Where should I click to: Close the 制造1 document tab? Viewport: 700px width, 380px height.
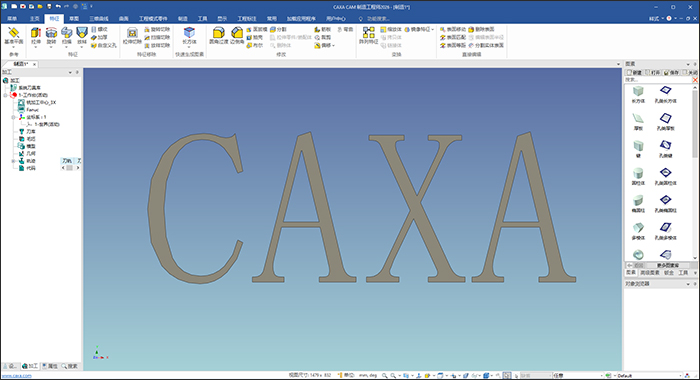click(34, 64)
